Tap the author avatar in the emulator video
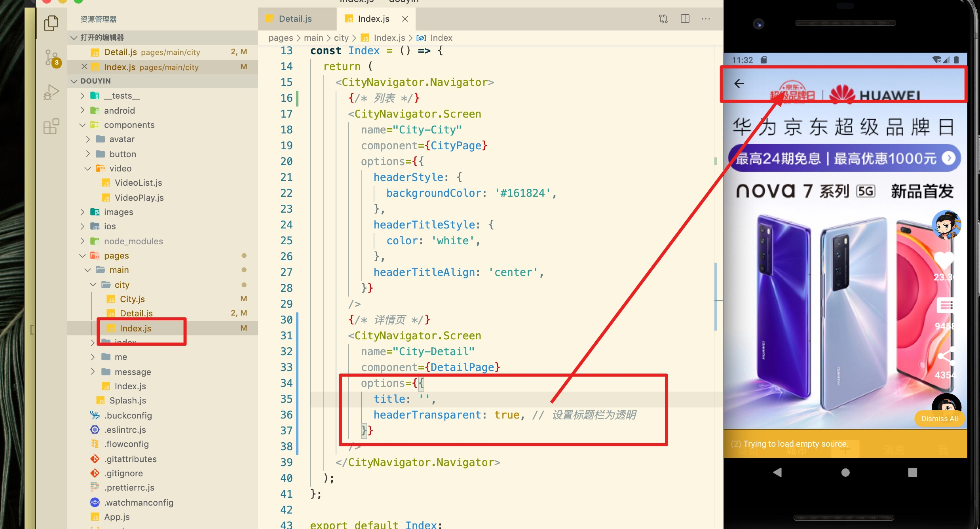The width and height of the screenshot is (980, 529). pos(946,225)
